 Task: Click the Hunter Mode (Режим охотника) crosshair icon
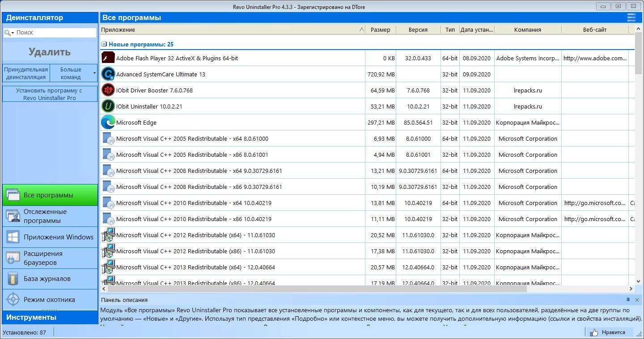tap(13, 300)
